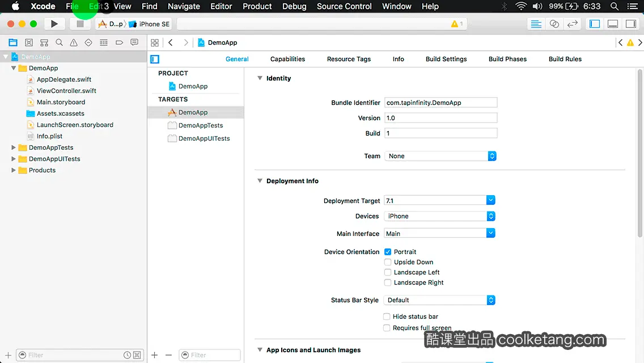Toggle the Utilities inspector panel
The image size is (644, 363).
coord(631,24)
